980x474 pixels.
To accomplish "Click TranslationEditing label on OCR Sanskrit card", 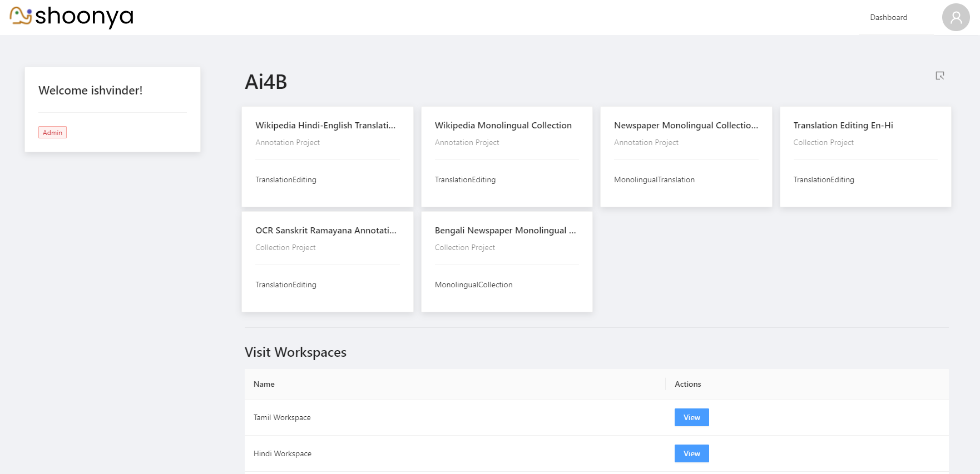I will click(286, 285).
